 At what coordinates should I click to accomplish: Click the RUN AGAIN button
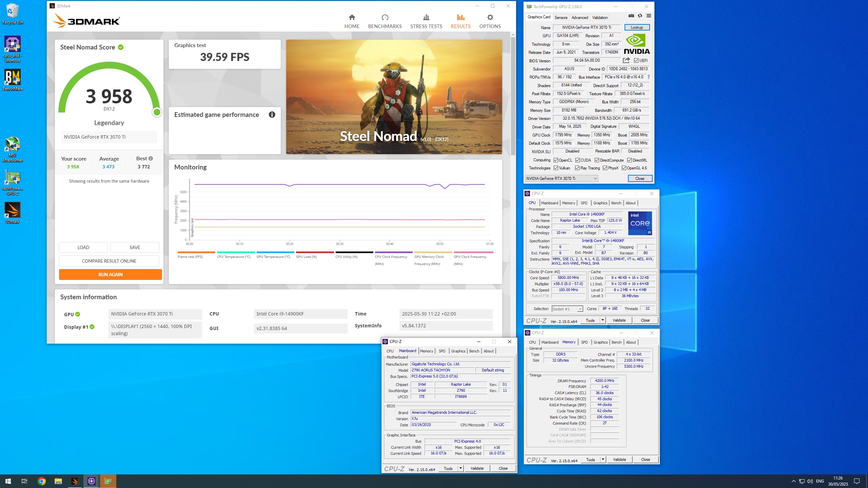click(x=110, y=274)
